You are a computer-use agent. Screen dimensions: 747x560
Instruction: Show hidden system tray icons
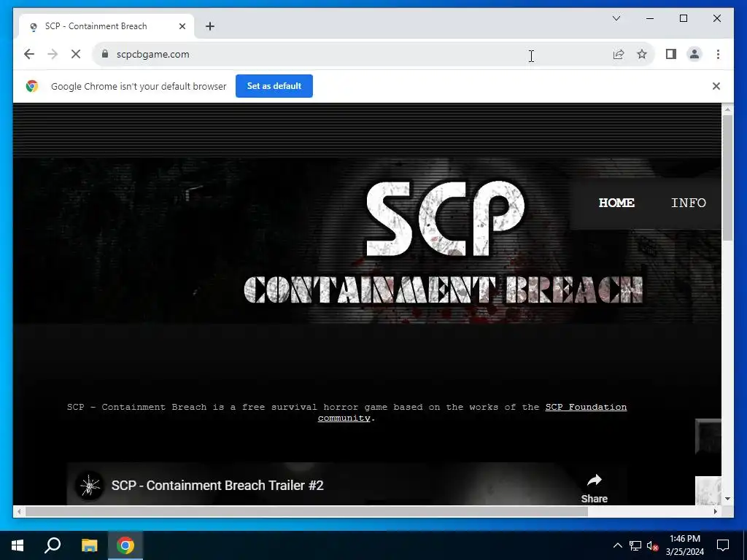pos(617,545)
